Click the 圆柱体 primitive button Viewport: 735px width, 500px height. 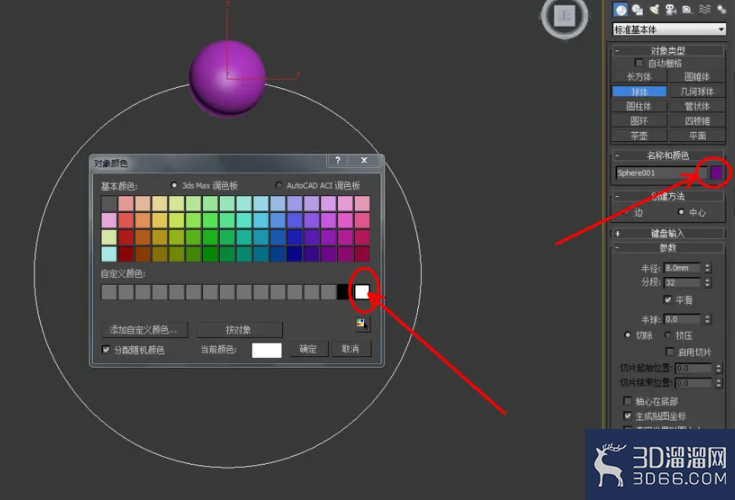(639, 106)
